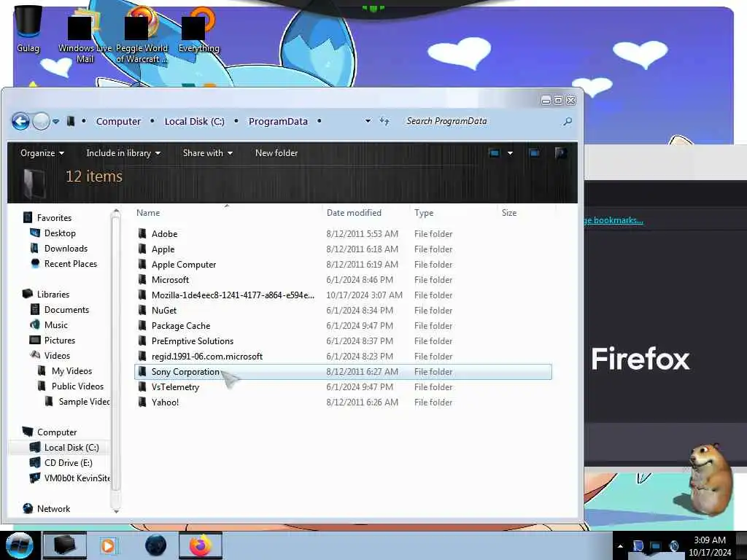Go back with the Explorer back arrow
747x560 pixels.
coord(20,122)
